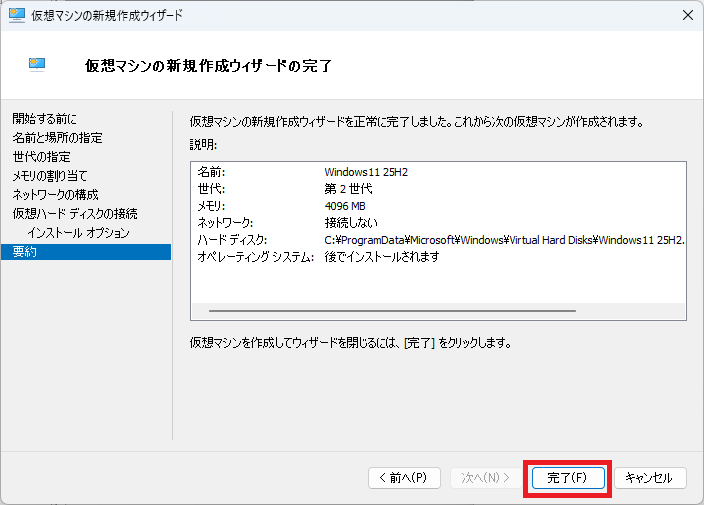Open the メモリの割り当て step
Image resolution: width=704 pixels, height=505 pixels.
point(50,176)
